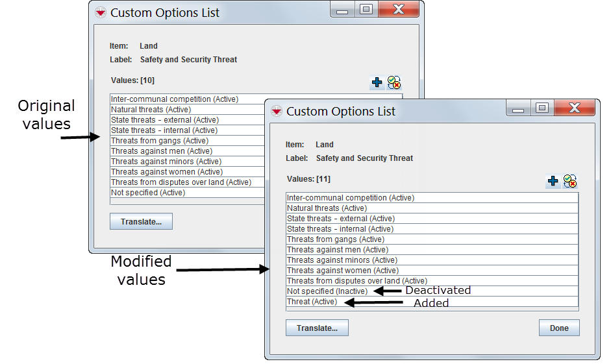Select "Threats from disputes over land" in front list
The height and width of the screenshot is (364, 611).
click(356, 281)
